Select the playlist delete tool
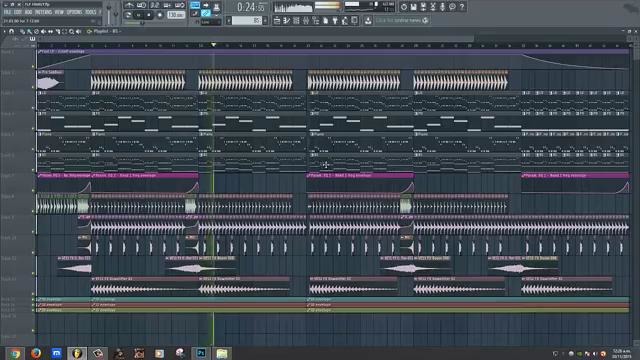Screen dimensions: 640x360 click(x=36, y=31)
